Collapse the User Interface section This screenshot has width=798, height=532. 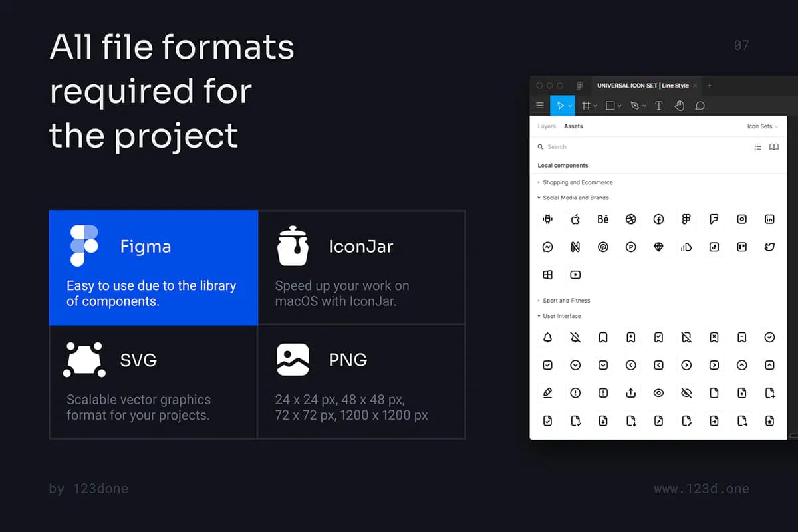559,316
